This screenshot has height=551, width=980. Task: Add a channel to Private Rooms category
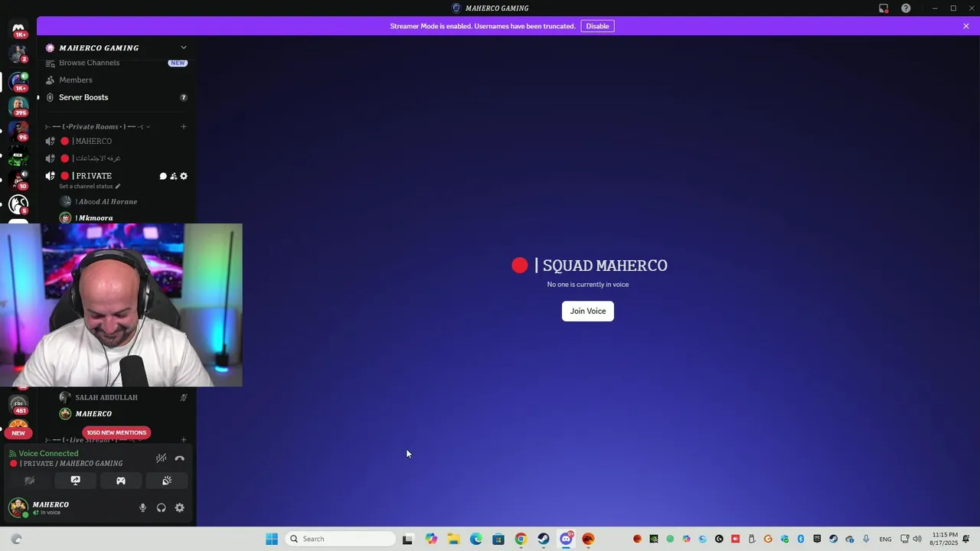click(x=184, y=126)
